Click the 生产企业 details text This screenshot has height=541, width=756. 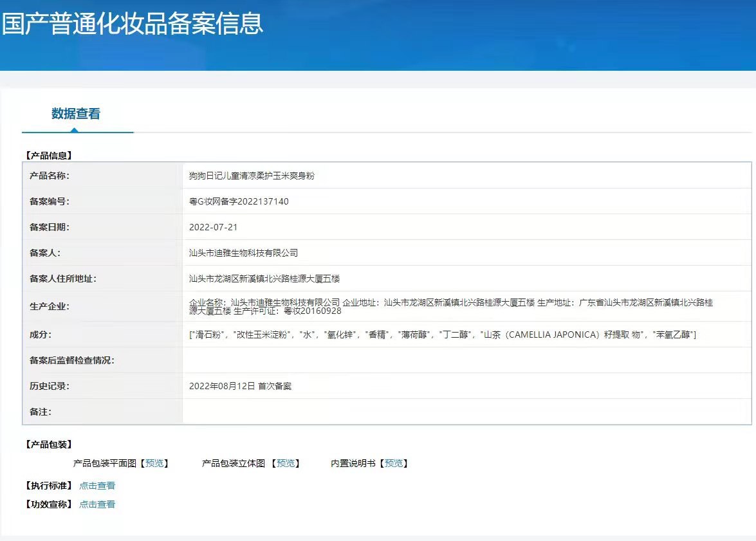451,307
